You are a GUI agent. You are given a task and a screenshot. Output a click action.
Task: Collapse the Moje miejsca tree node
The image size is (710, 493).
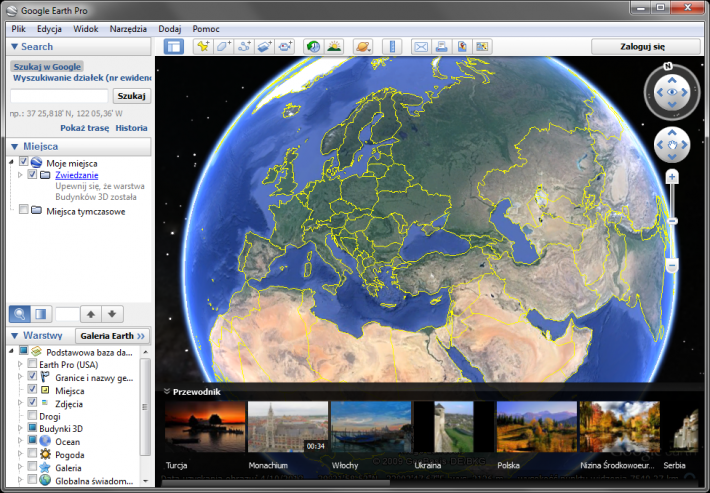[11, 162]
